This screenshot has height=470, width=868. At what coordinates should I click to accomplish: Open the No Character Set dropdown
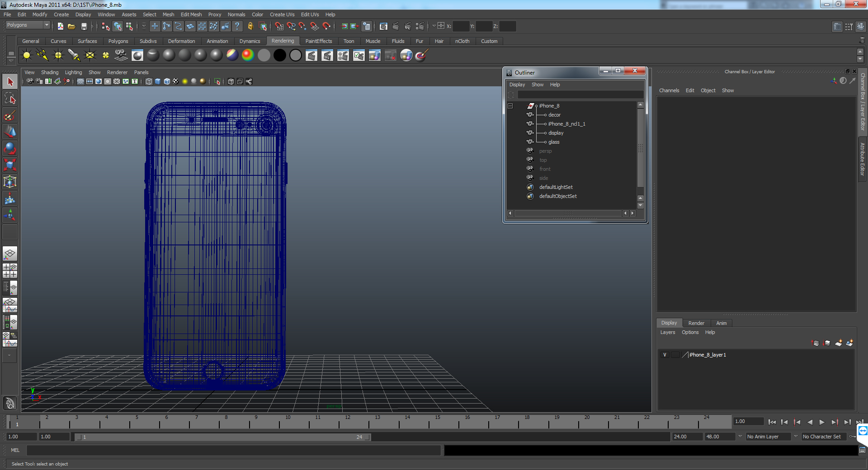coord(825,437)
